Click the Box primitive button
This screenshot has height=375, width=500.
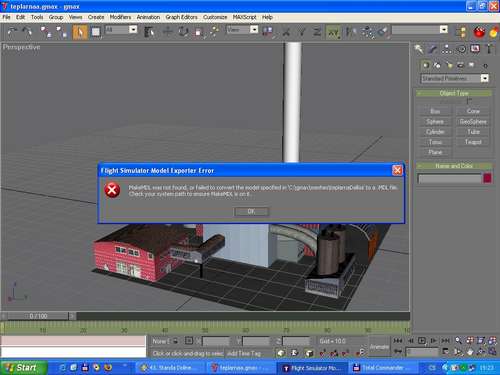click(x=435, y=111)
